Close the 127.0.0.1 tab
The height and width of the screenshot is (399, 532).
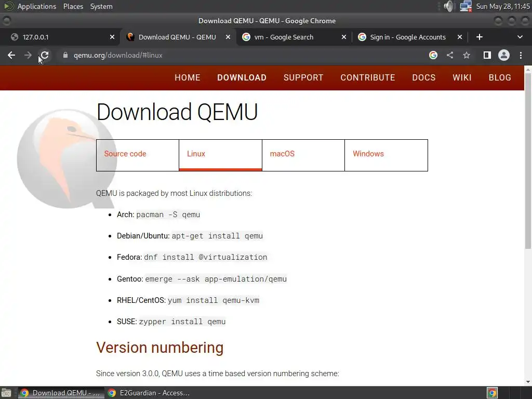(x=112, y=37)
